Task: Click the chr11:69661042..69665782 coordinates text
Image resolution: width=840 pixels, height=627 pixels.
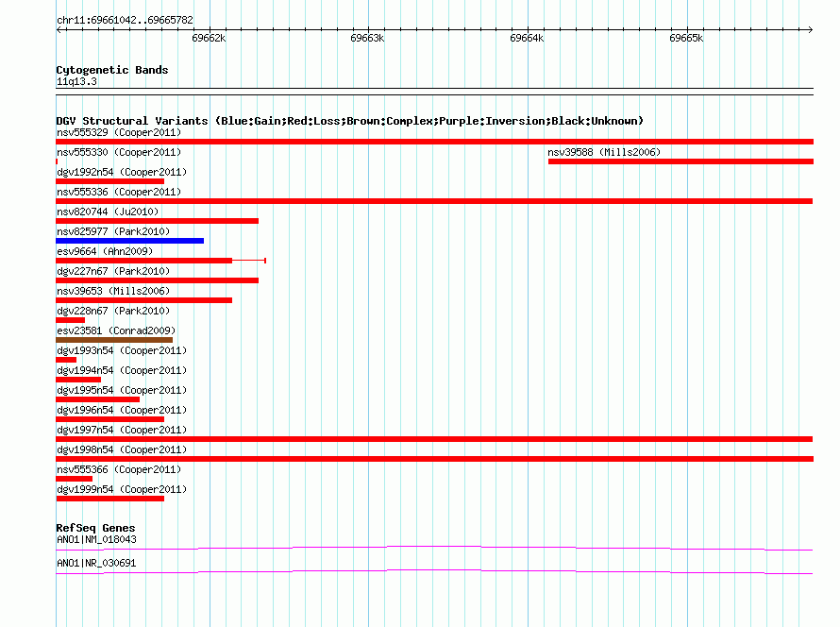Action: [125, 20]
